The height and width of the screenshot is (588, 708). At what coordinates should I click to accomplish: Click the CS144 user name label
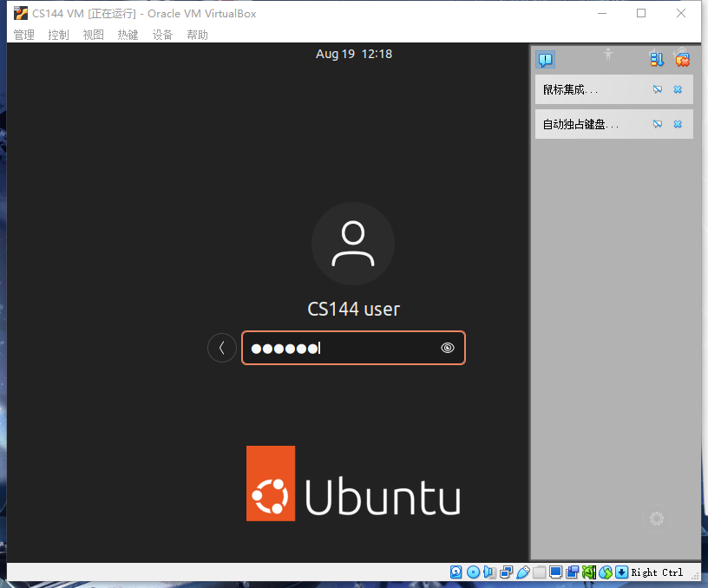tap(353, 309)
